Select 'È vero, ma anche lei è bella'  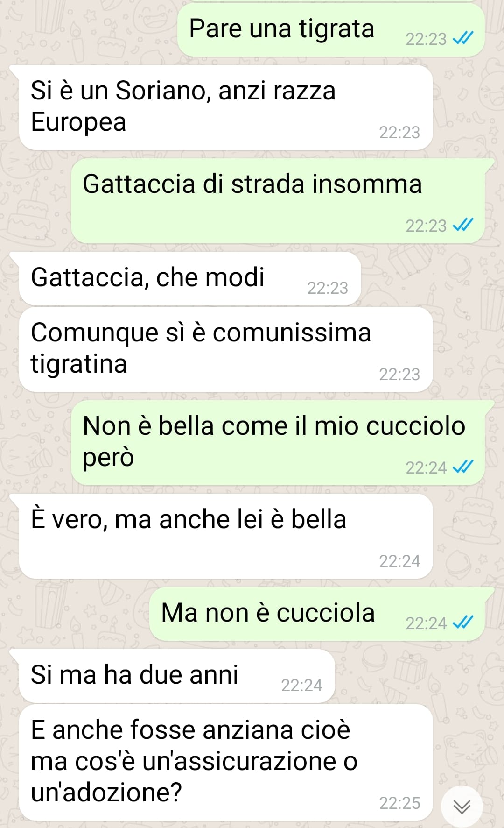[x=226, y=536]
